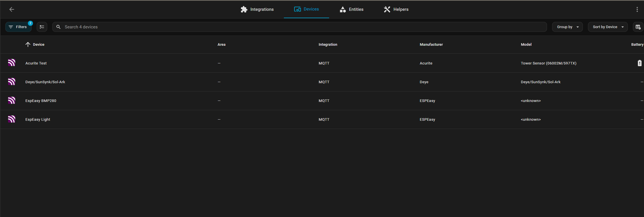Sort by the Manufacturer column header
Image resolution: width=644 pixels, height=217 pixels.
tap(431, 45)
